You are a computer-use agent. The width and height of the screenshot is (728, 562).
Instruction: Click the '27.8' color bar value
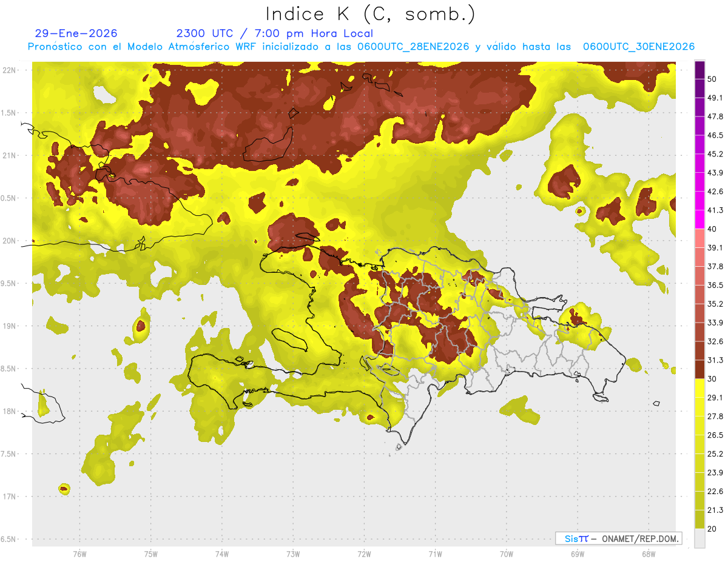coord(715,416)
